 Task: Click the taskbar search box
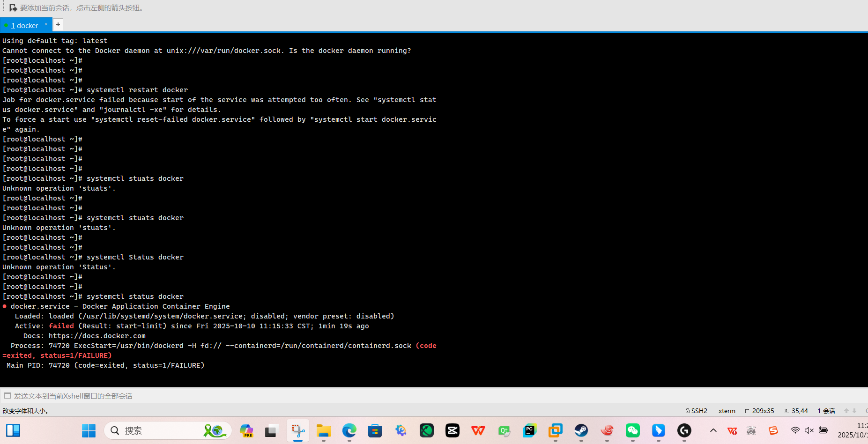168,430
